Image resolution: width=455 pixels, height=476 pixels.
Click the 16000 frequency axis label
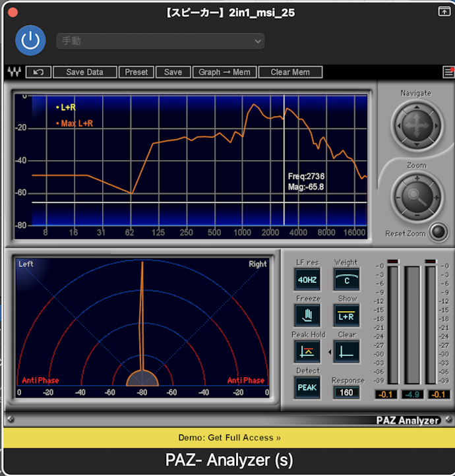(354, 233)
